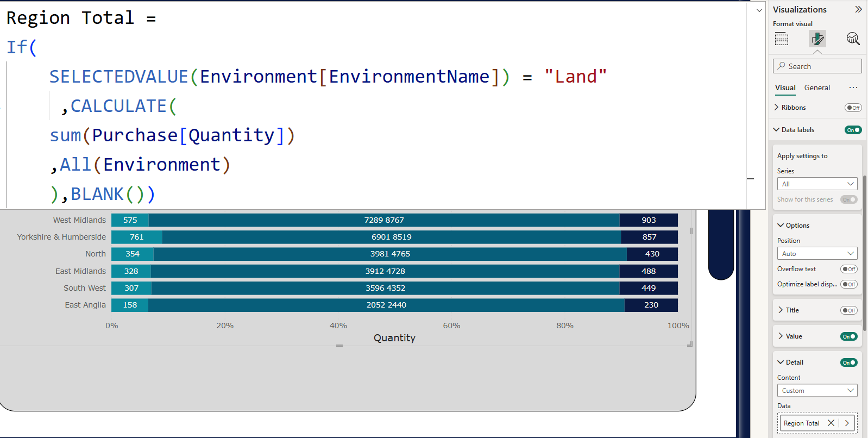
Task: Toggle the Ribbons switch
Action: pyautogui.click(x=853, y=108)
